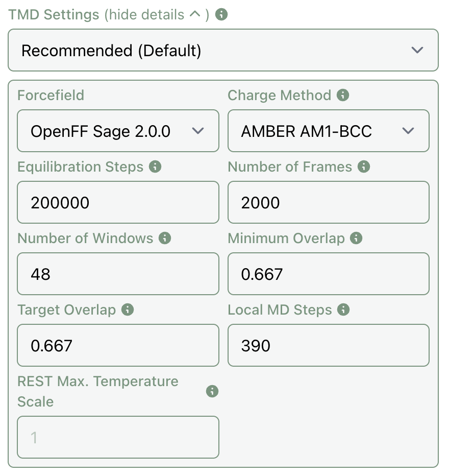Click the TMD Settings info icon
This screenshot has width=449, height=476.
(222, 14)
